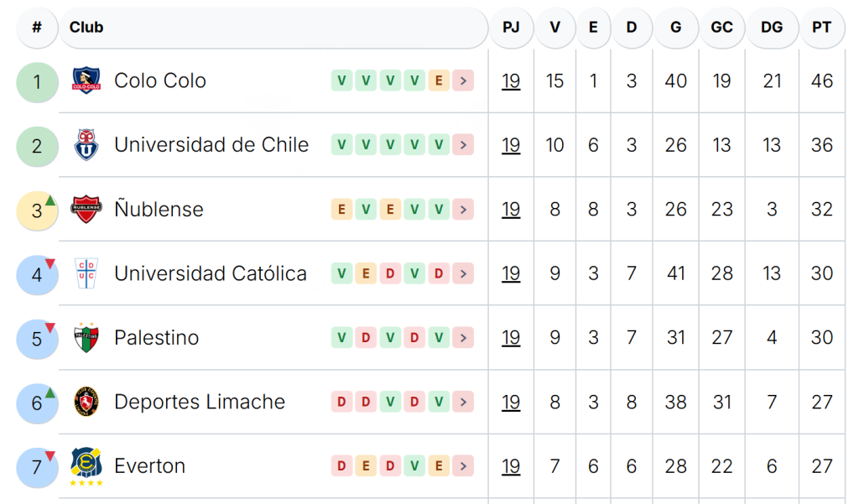Viewport: 859px width, 504px height.
Task: Click the Universidad Católica crest
Action: point(86,273)
